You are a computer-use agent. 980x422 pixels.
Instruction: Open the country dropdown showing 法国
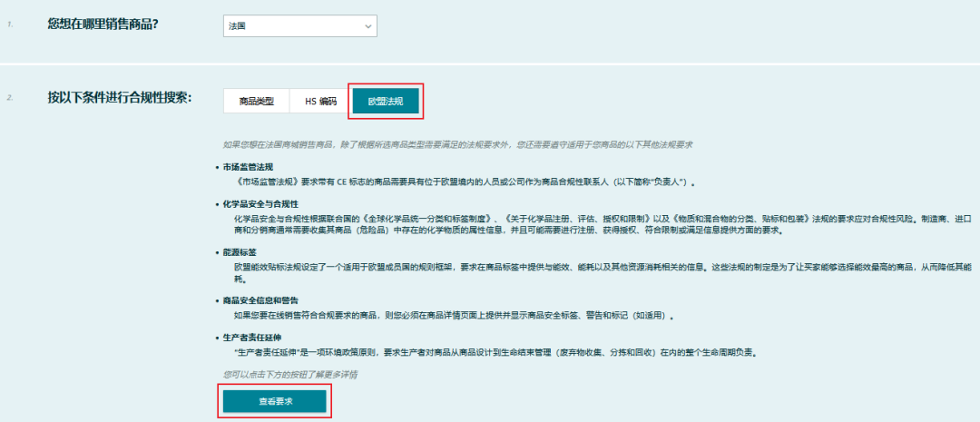300,26
